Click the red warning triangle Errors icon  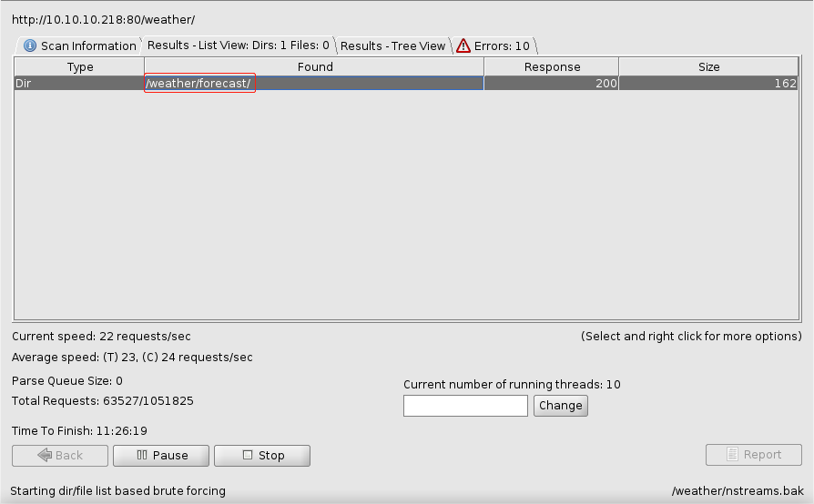pyautogui.click(x=463, y=45)
